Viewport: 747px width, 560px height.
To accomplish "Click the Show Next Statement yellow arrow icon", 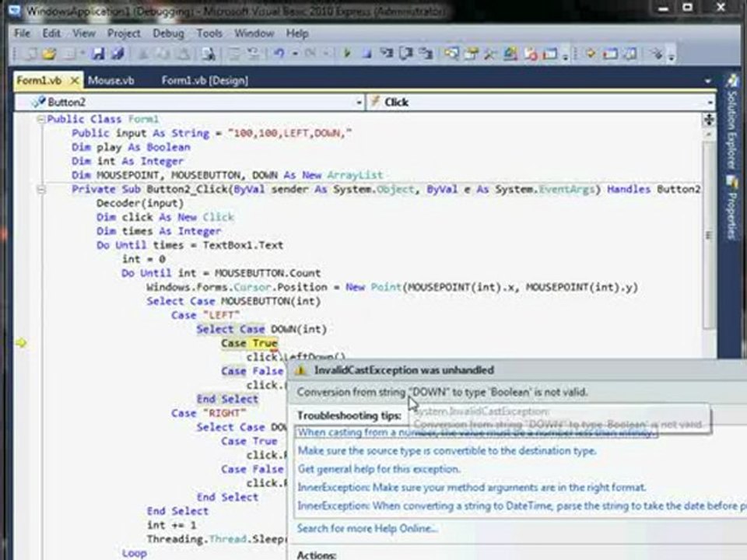I will point(591,54).
